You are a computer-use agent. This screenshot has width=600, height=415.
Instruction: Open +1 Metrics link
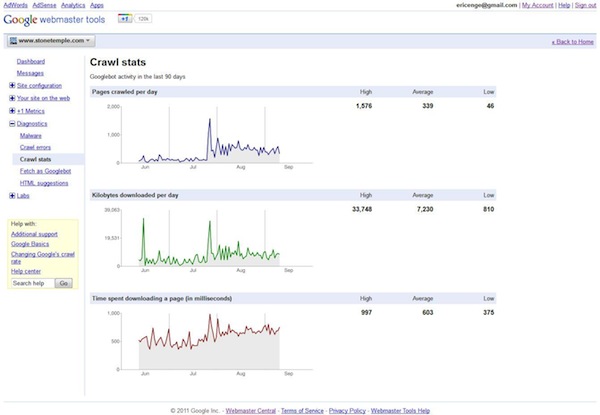click(31, 111)
